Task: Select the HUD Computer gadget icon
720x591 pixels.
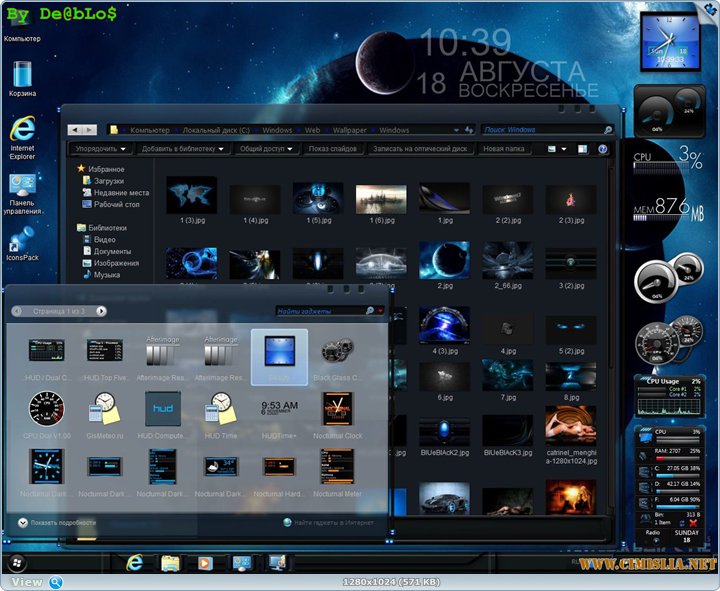Action: pyautogui.click(x=162, y=409)
